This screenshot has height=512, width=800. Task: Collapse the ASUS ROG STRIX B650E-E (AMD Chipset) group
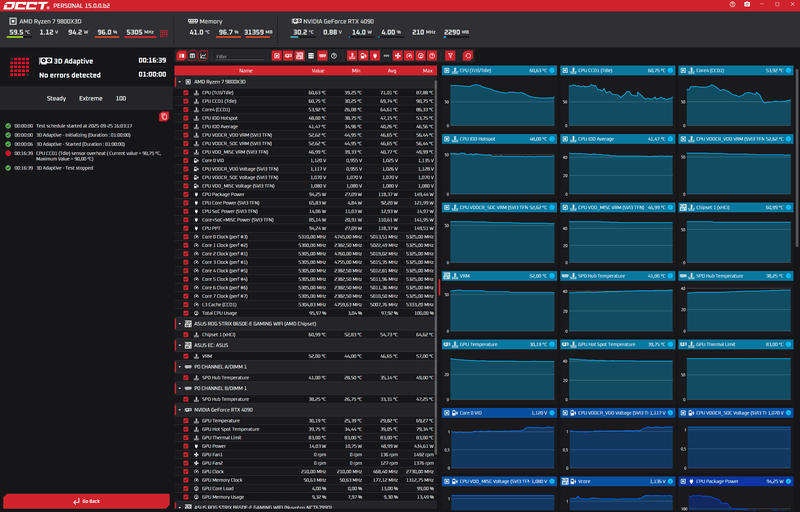point(180,324)
